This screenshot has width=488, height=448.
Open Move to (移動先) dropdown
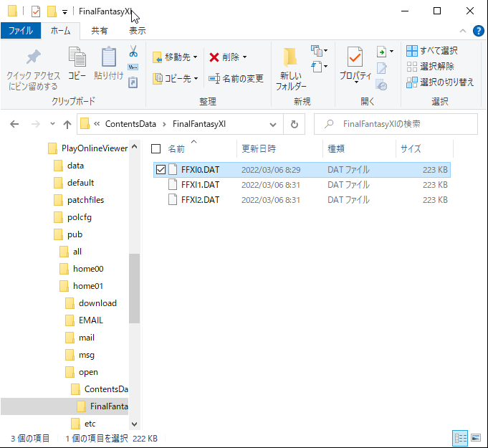coord(175,57)
